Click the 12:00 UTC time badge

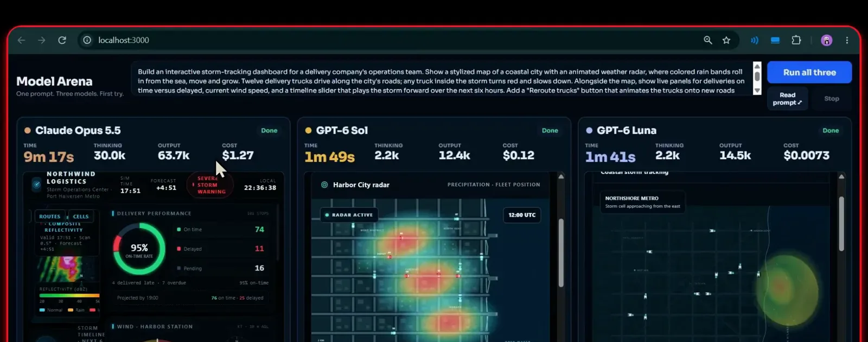pyautogui.click(x=522, y=215)
